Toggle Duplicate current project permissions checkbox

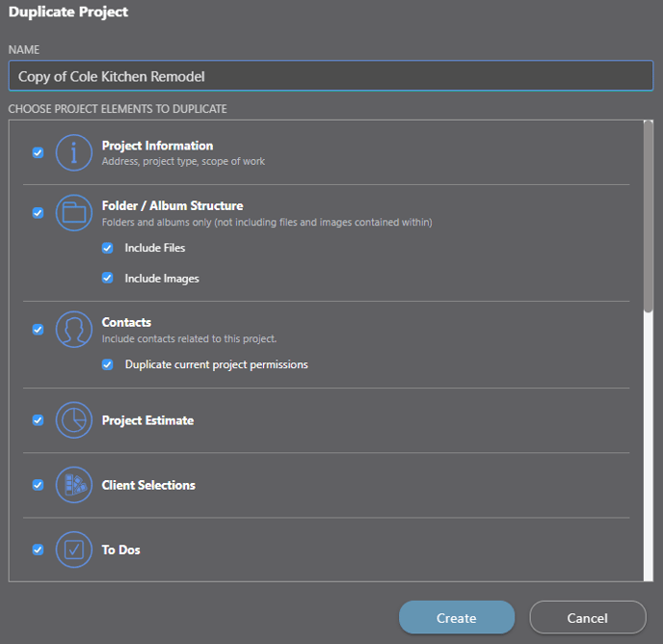(x=107, y=364)
